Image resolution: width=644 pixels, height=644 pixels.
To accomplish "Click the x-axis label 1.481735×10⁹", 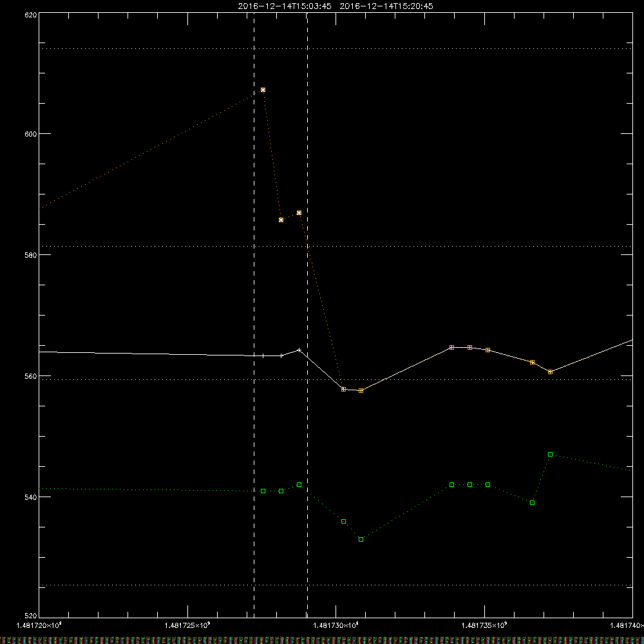I will [x=484, y=625].
